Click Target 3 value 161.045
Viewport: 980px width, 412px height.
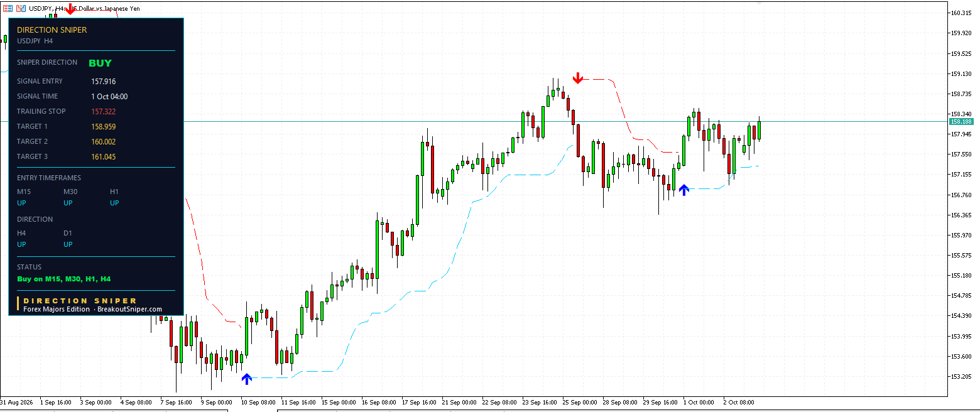(104, 157)
